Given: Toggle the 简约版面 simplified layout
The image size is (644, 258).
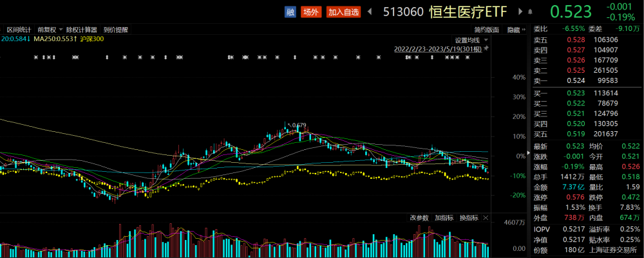Looking at the screenshot, I should (x=487, y=30).
